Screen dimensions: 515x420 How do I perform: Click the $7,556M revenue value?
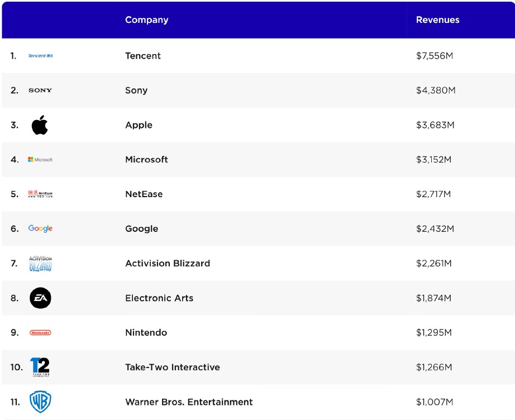point(435,56)
